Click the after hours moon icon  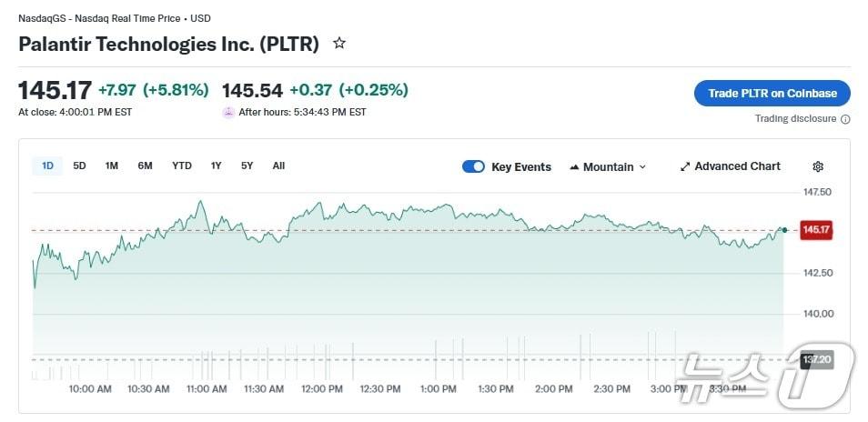tap(228, 113)
